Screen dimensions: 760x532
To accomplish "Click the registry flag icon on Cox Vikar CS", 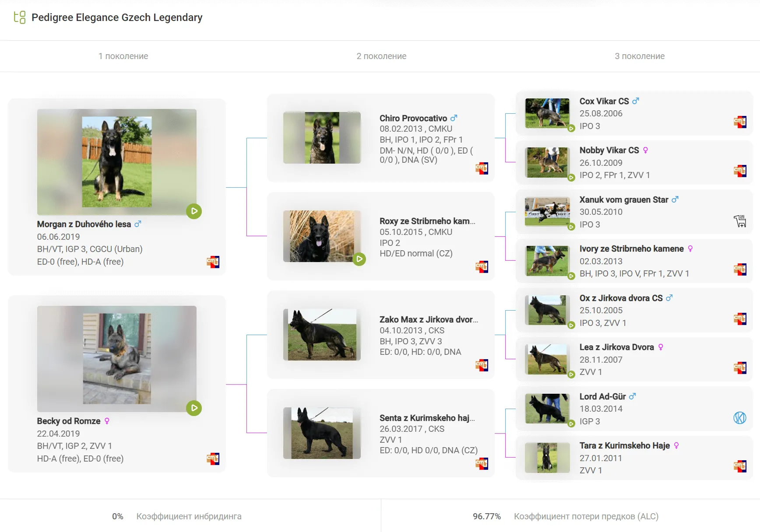I will (739, 122).
